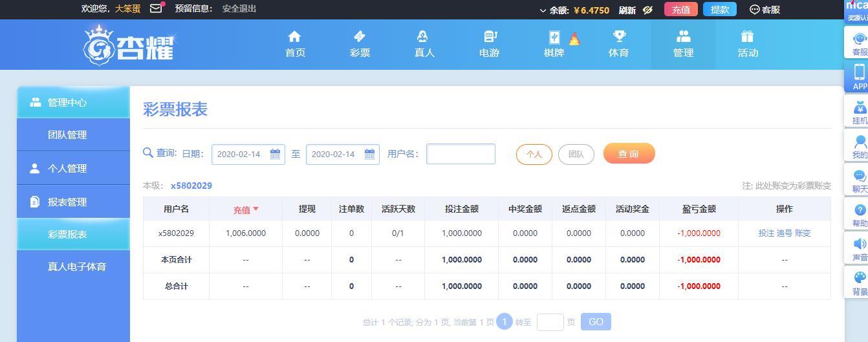
Task: Open the mail envelope icon
Action: [156, 8]
